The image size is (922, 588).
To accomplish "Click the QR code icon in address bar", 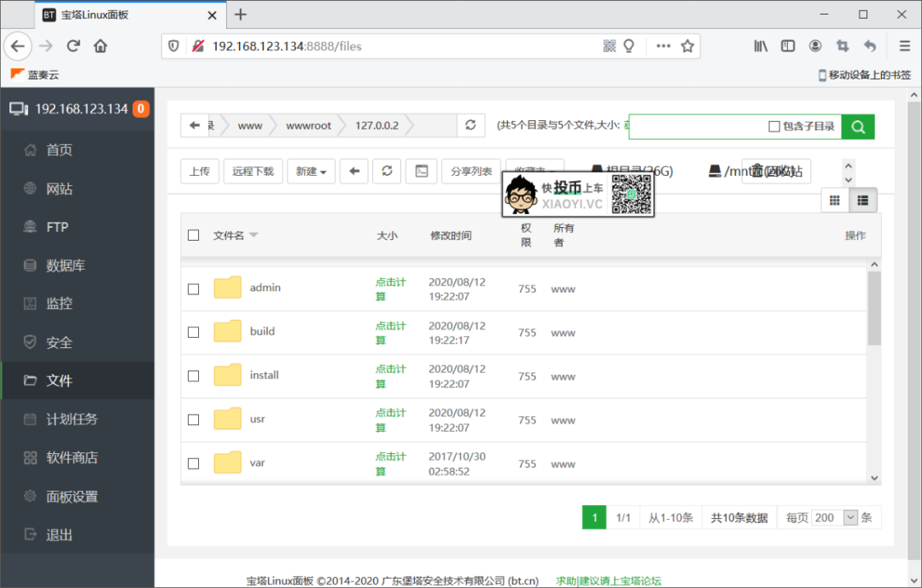I will [610, 46].
